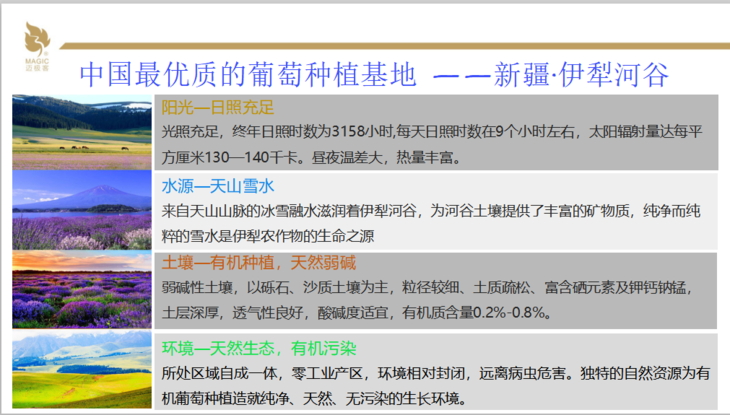The image size is (730, 415).
Task: Click the blue heading 水源—天山雪水
Action: tap(217, 186)
